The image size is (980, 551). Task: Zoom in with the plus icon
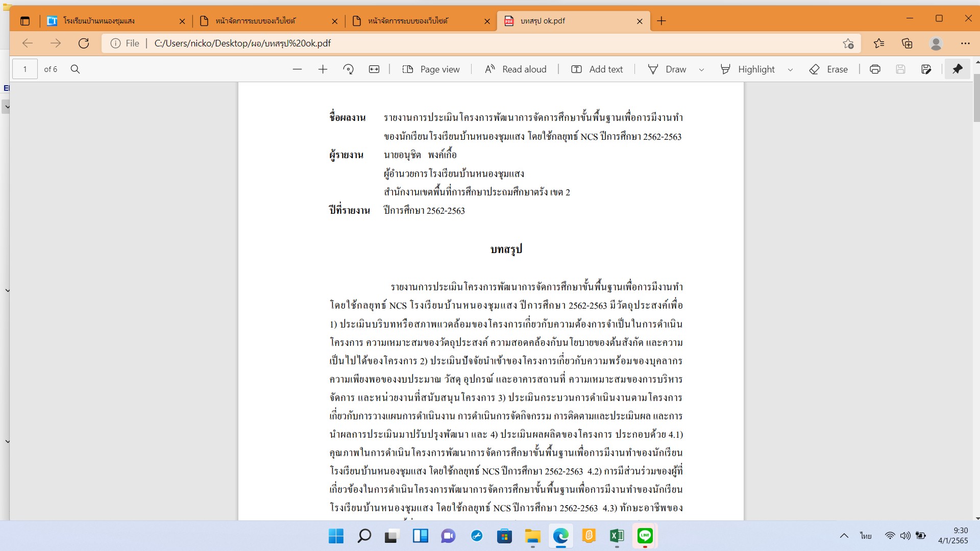(x=323, y=69)
